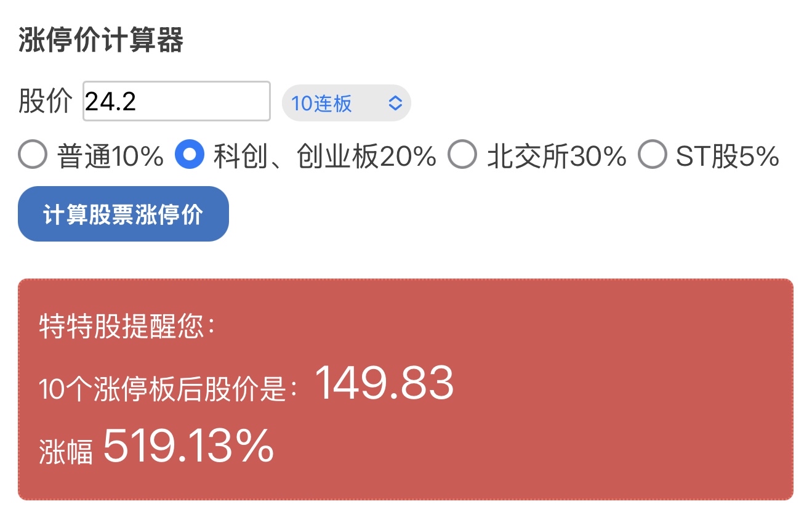Pick the ST股5% radio button

point(653,155)
